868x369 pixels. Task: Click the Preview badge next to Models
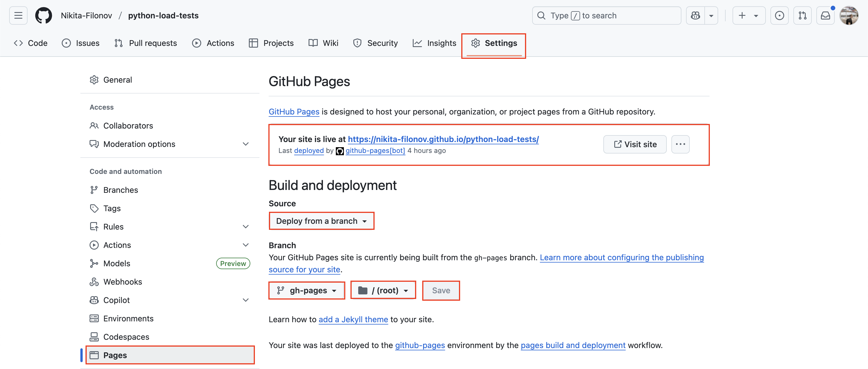click(233, 263)
